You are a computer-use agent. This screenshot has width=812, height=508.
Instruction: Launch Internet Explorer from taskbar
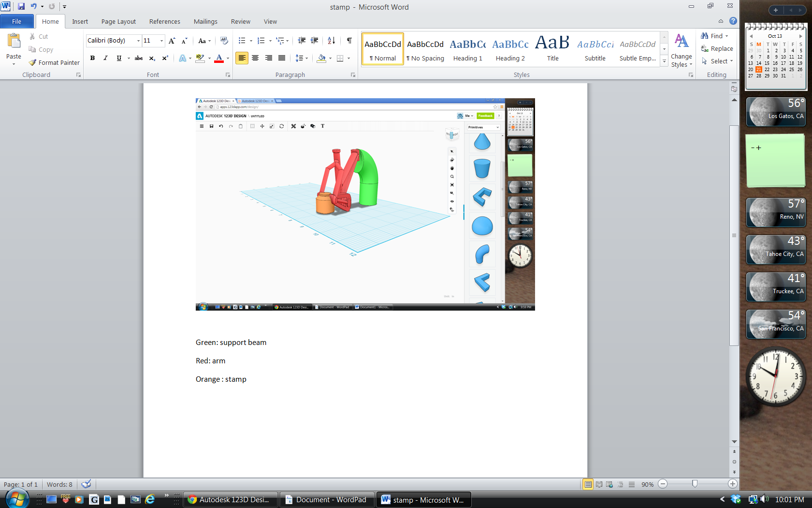150,500
